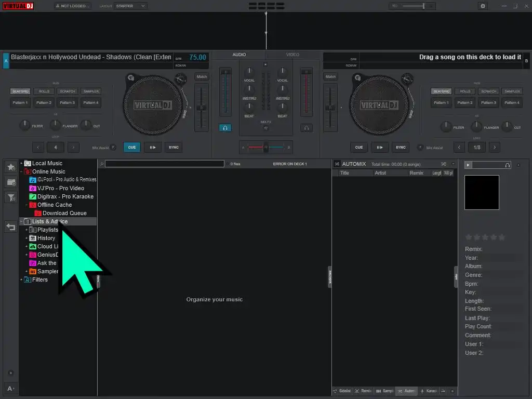This screenshot has height=399, width=532.
Task: Expand the Local Music tree node
Action: pyautogui.click(x=21, y=163)
